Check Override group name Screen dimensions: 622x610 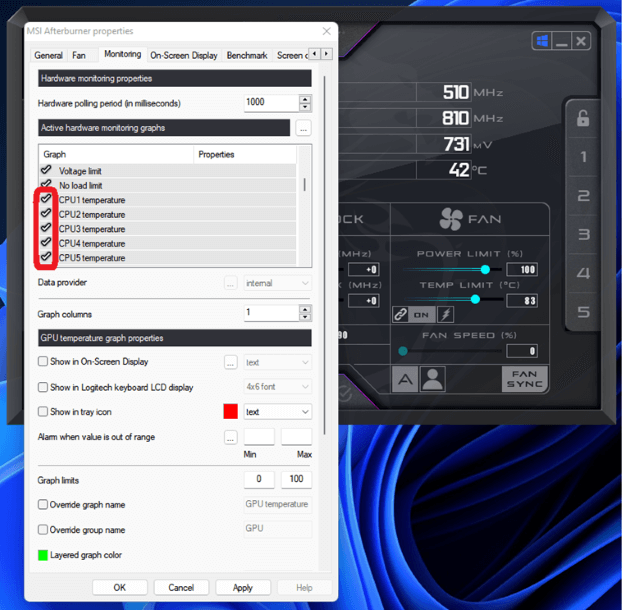pyautogui.click(x=43, y=530)
